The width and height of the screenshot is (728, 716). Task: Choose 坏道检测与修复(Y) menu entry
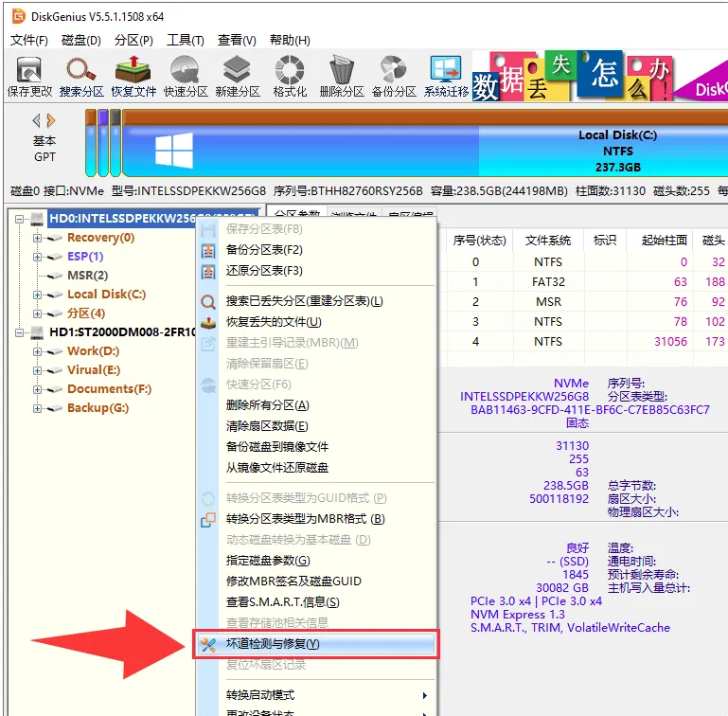(x=316, y=644)
